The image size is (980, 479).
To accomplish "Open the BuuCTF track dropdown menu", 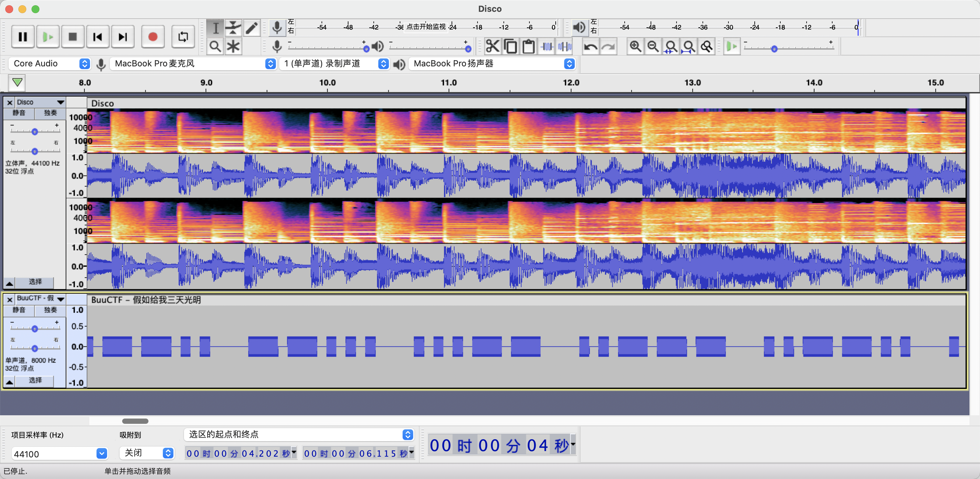I will click(41, 299).
